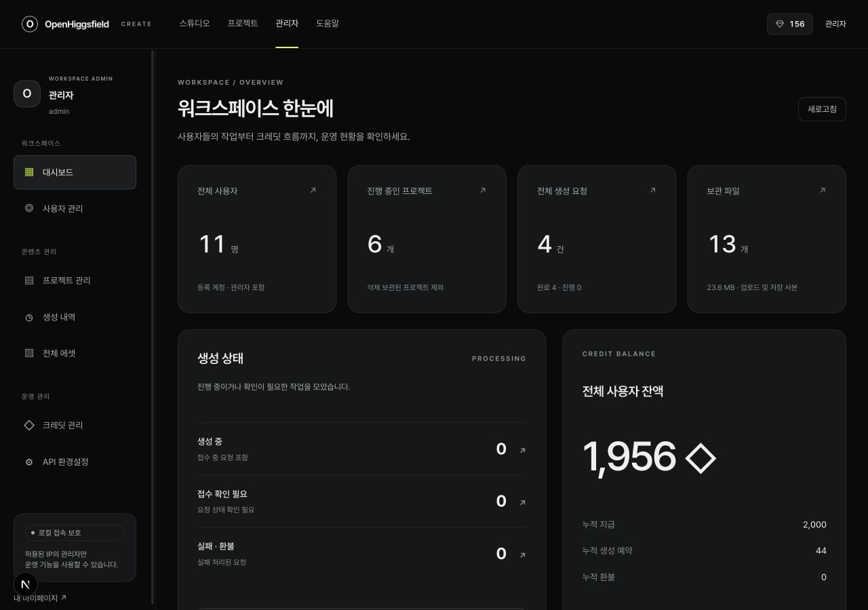
Task: Click the 누적 생성 예약 value 44
Action: pos(821,551)
